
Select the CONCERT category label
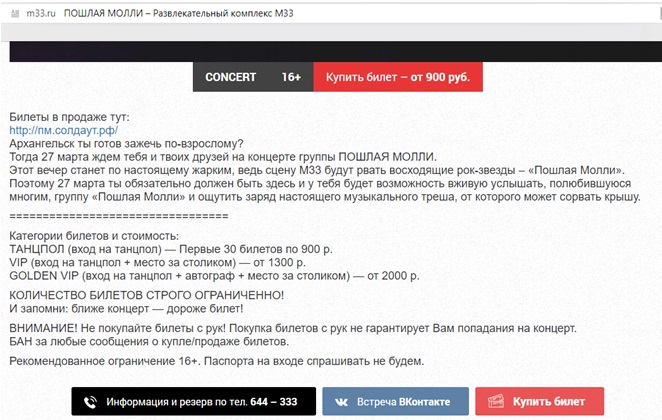[230, 77]
